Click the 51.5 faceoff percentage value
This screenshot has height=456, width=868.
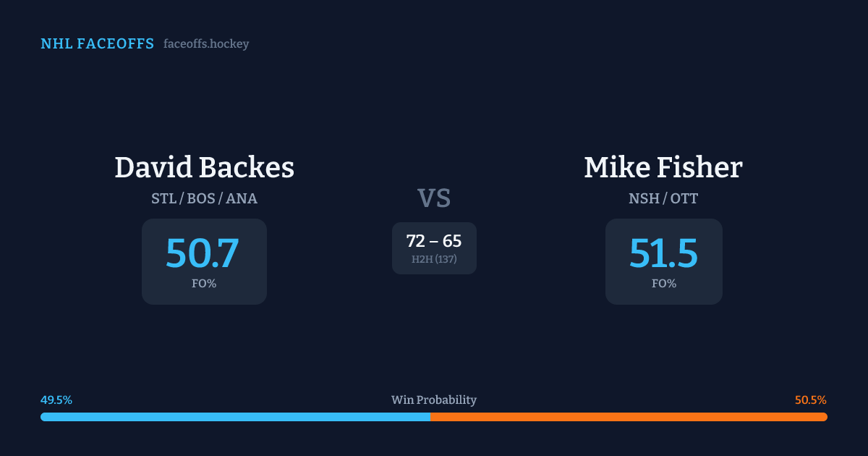click(x=663, y=253)
